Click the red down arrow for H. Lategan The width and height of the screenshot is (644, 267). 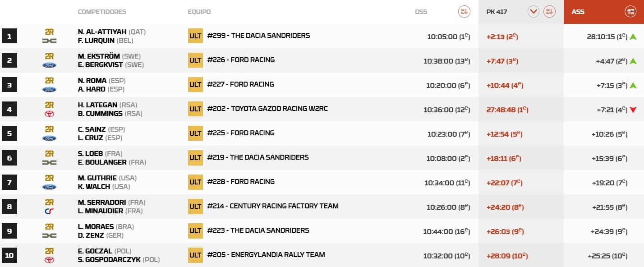click(633, 110)
